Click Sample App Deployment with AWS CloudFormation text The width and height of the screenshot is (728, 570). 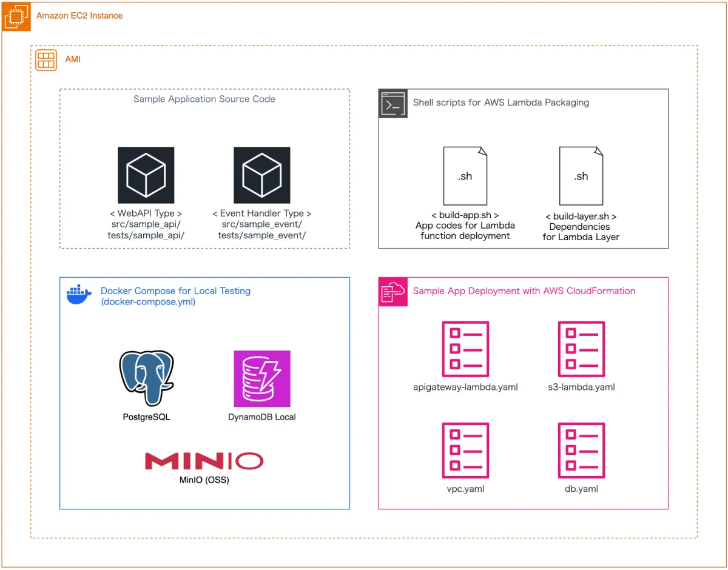pyautogui.click(x=524, y=291)
